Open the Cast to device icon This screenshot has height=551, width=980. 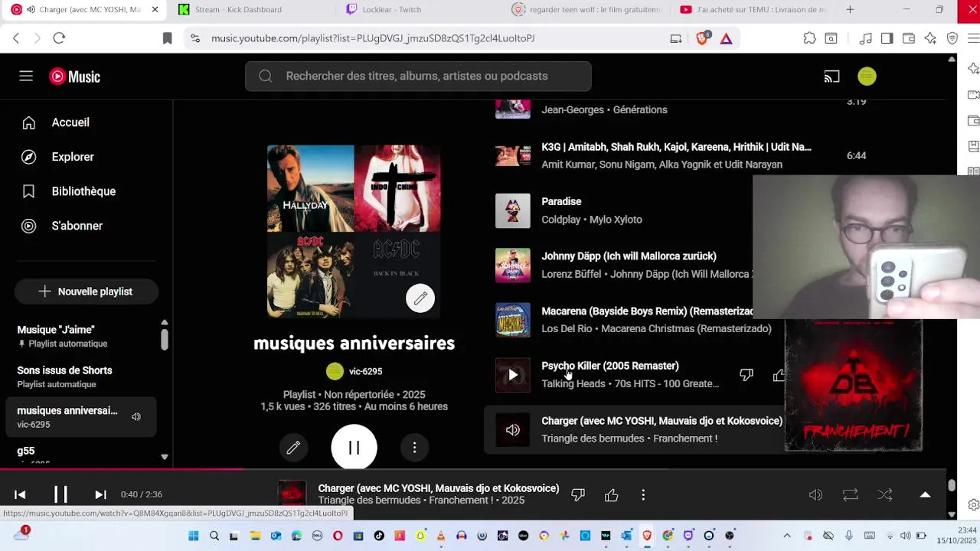(x=831, y=77)
